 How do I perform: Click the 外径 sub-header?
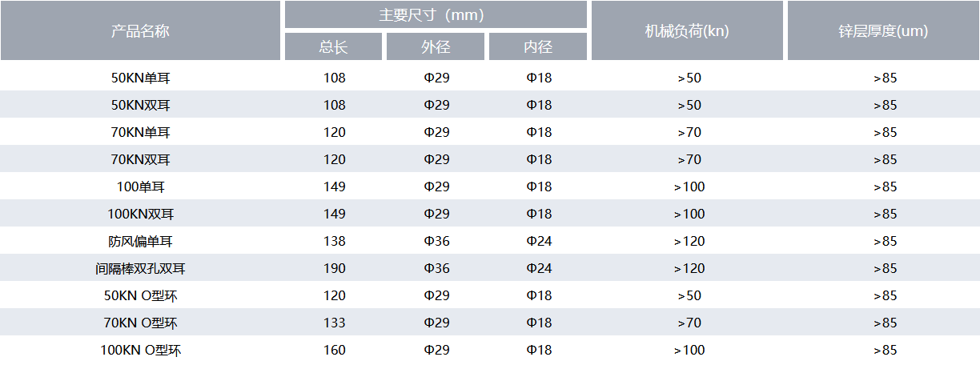[x=436, y=46]
